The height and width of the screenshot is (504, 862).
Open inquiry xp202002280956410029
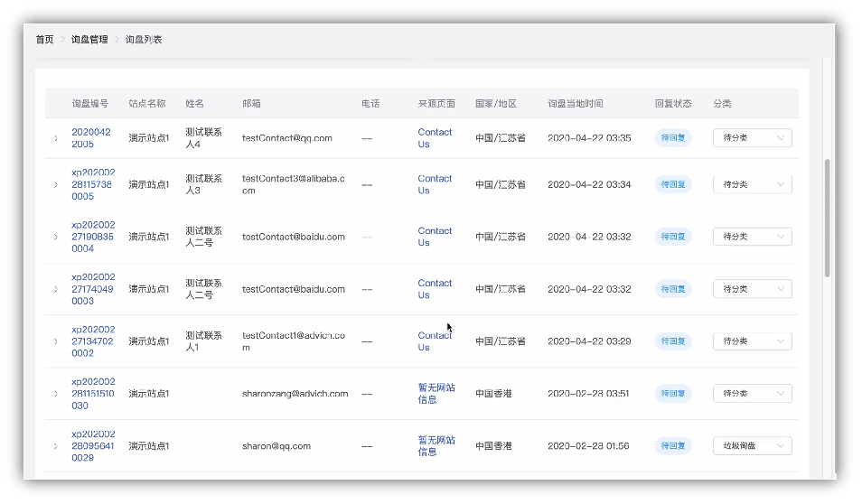tap(93, 445)
